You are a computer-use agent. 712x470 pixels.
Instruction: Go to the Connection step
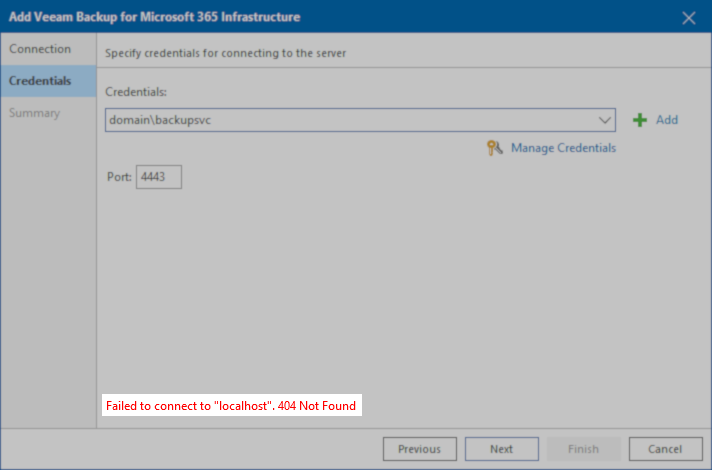[x=48, y=49]
